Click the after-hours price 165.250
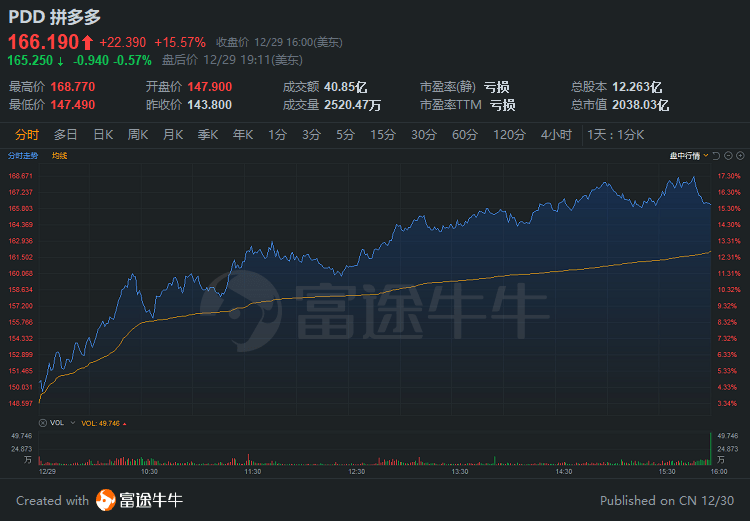Screen dimensions: 750x521 tap(30, 60)
